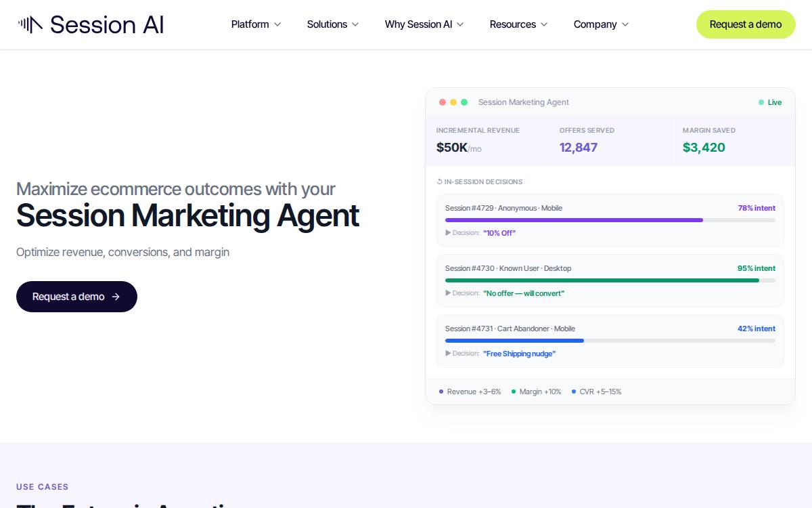This screenshot has width=812, height=508.
Task: Click the Live status label
Action: 775,102
